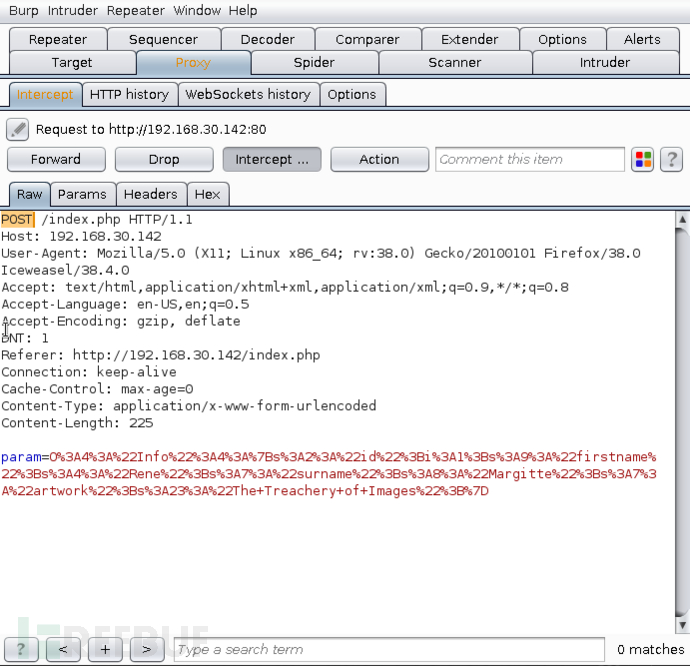The width and height of the screenshot is (690, 666).
Task: Switch to the Decoder tab
Action: point(268,39)
